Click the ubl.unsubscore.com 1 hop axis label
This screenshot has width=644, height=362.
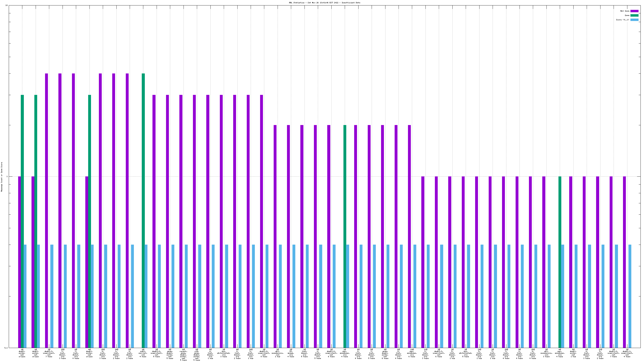pos(278,353)
